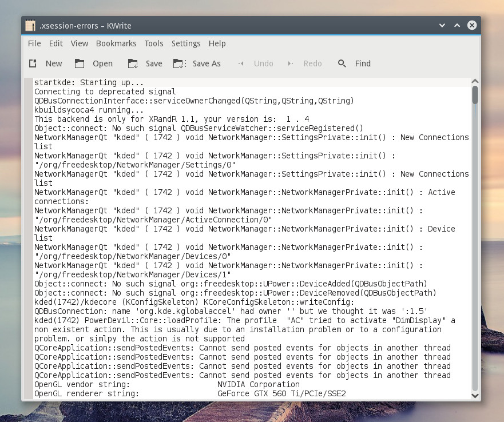The width and height of the screenshot is (504, 422).
Task: Open the Bookmarks menu
Action: 116,43
